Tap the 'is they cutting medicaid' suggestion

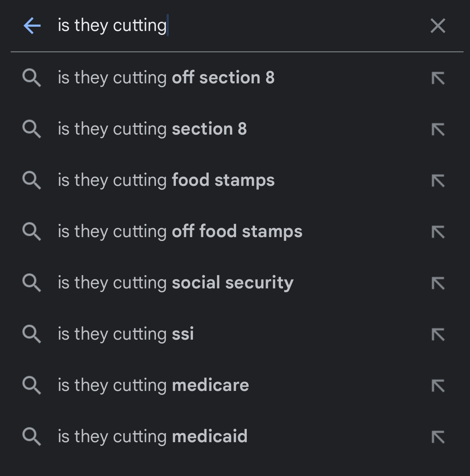pyautogui.click(x=152, y=436)
